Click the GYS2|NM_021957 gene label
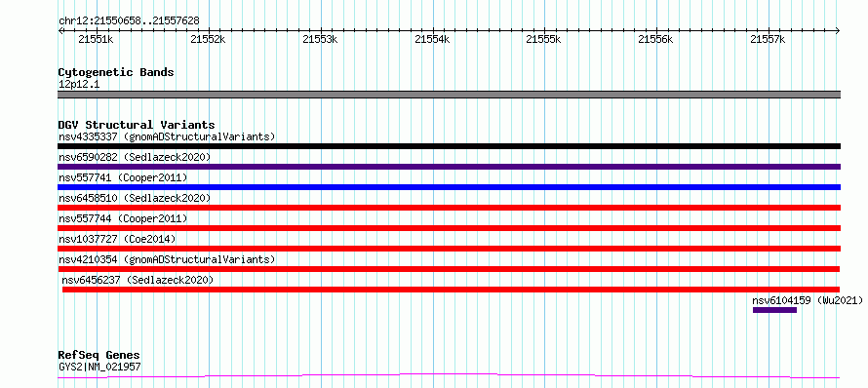This screenshot has height=388, width=868. [x=99, y=367]
